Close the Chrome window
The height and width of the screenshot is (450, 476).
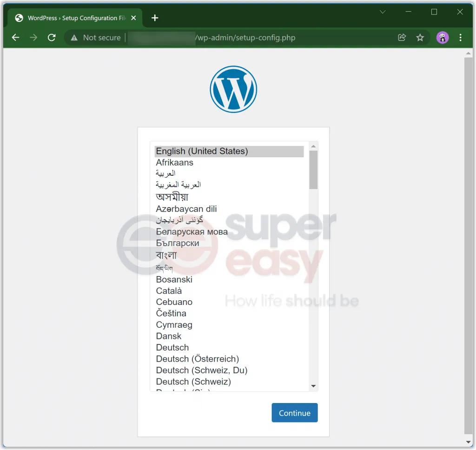pyautogui.click(x=460, y=12)
